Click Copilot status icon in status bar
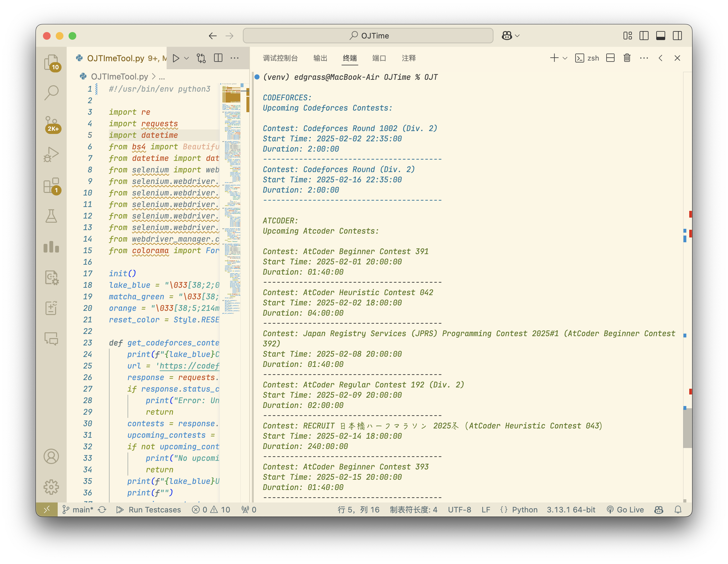Screen dimensions: 728x564 [659, 510]
